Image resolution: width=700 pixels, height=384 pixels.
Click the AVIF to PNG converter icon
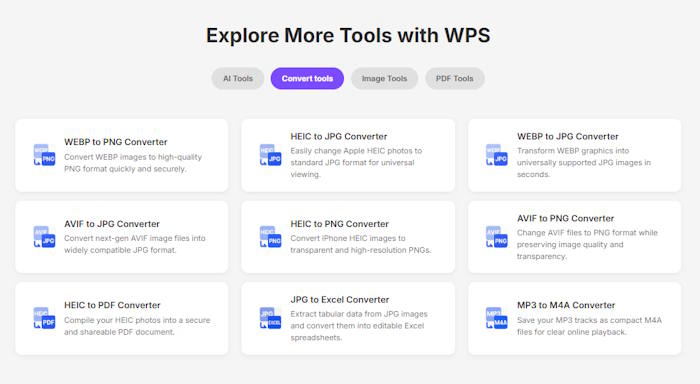497,237
